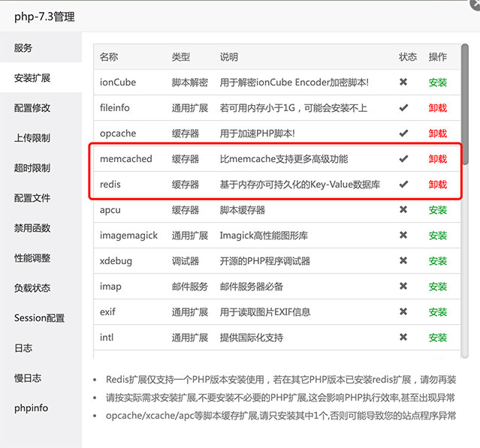
Task: Click description 提供国际化支持
Action: click(252, 338)
